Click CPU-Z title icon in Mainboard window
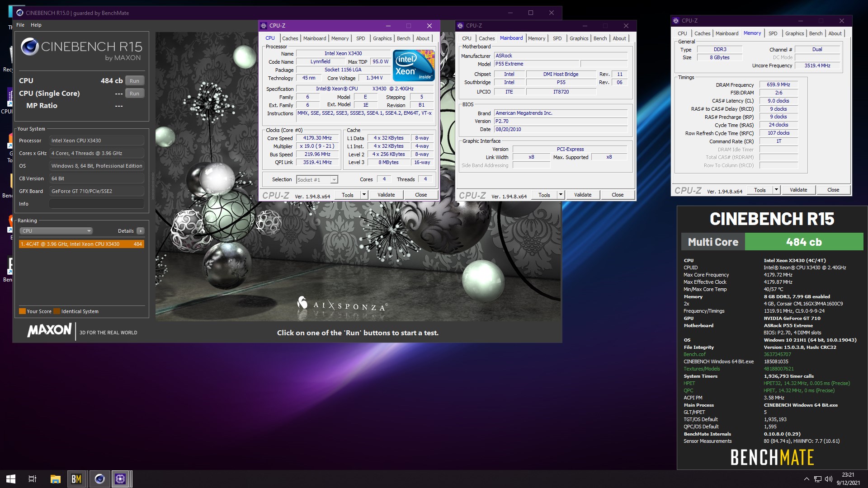The image size is (868, 488). click(x=460, y=26)
